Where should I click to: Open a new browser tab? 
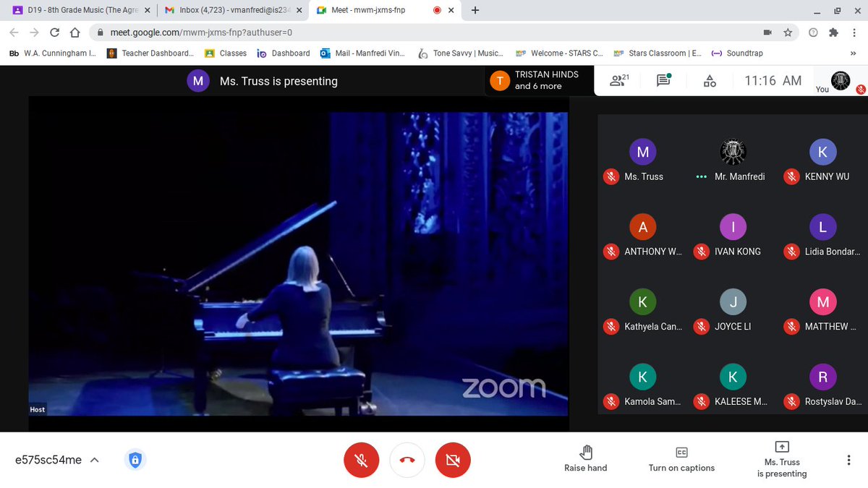(475, 10)
